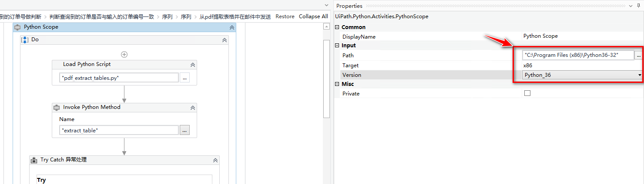Select the Try label in Try Catch
644x184 pixels.
click(41, 180)
